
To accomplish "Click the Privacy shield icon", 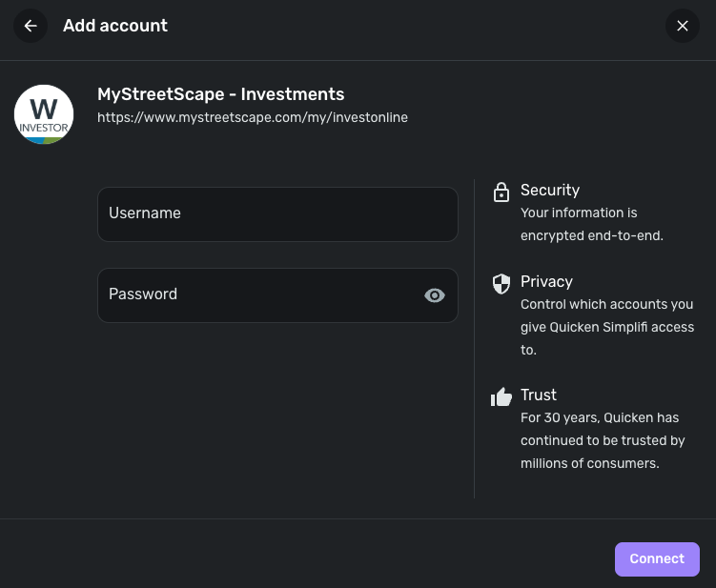I will (x=501, y=283).
